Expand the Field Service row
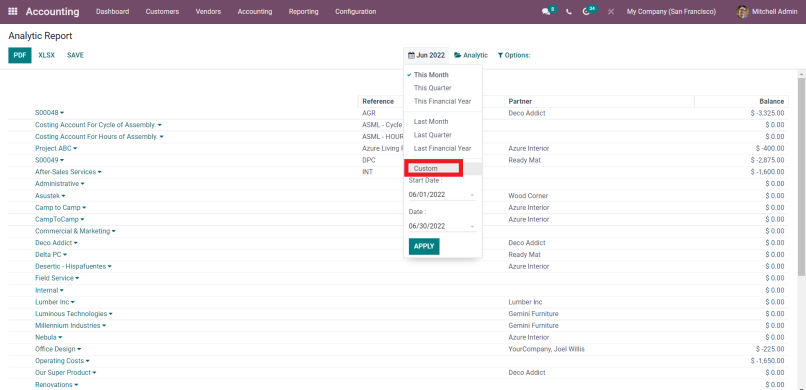The height and width of the screenshot is (390, 806). (57, 278)
